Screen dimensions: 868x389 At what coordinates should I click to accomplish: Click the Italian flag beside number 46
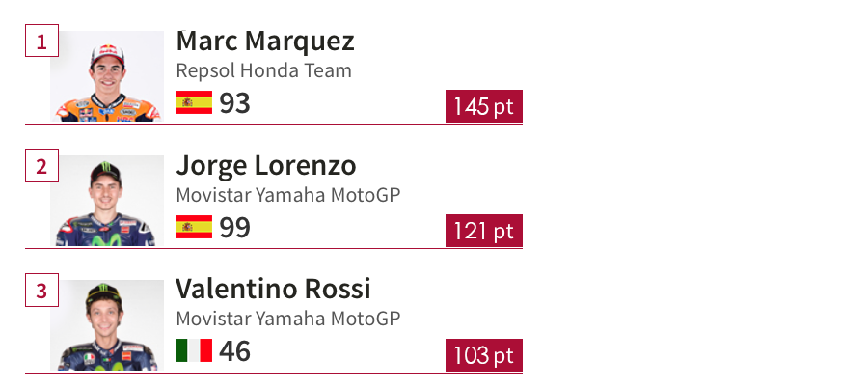(194, 350)
